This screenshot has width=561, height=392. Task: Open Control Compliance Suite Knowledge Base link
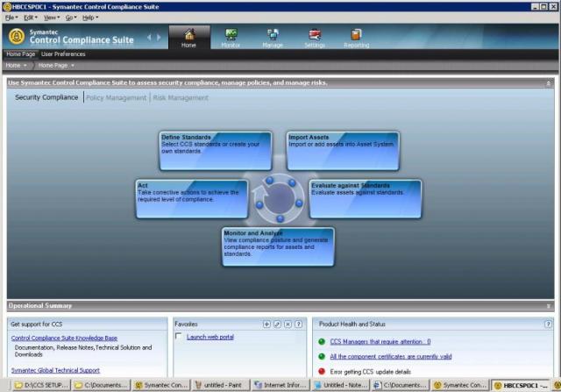[64, 338]
